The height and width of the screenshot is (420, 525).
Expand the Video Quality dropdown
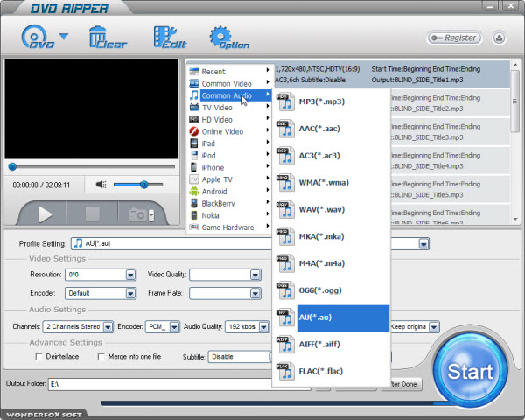pos(255,275)
